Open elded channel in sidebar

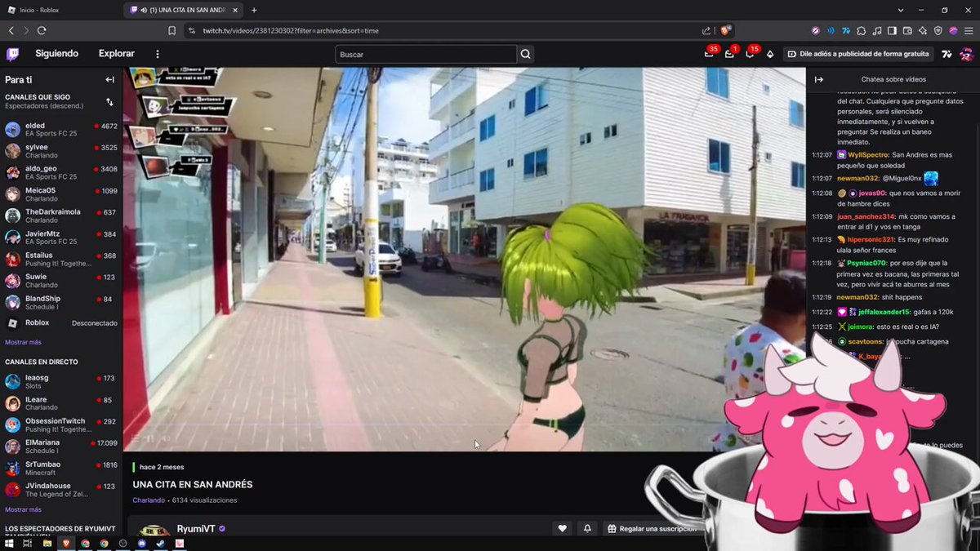point(61,130)
